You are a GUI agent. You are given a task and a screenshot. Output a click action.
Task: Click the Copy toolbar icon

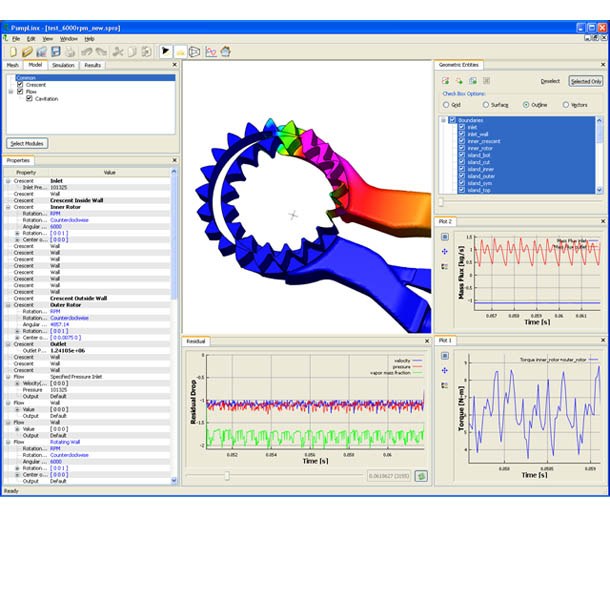point(132,52)
